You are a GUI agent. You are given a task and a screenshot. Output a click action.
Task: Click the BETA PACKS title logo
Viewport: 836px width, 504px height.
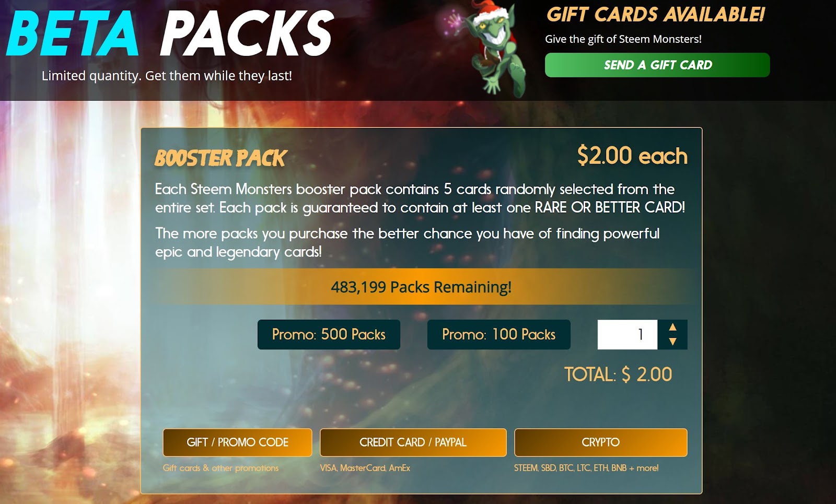tap(170, 33)
